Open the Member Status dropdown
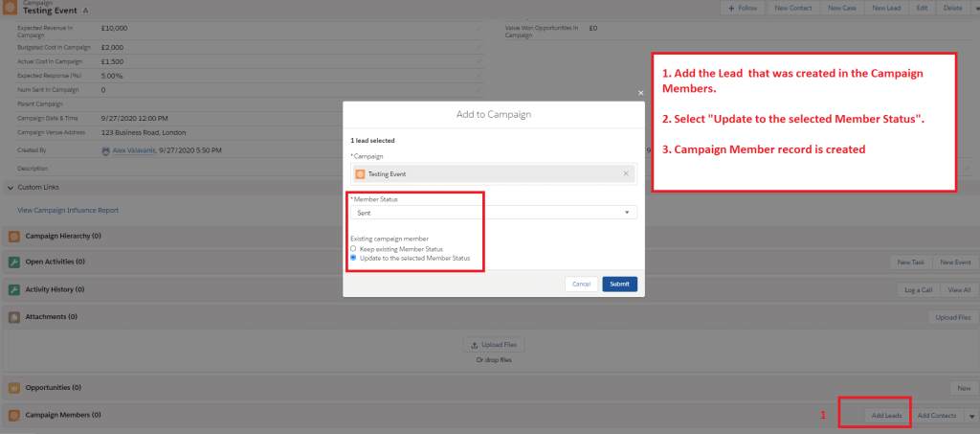980x434 pixels. 494,213
